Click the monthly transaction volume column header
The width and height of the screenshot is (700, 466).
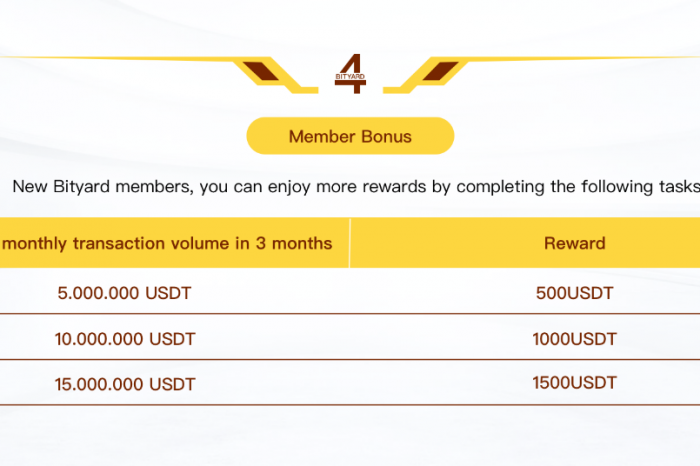pos(174,243)
